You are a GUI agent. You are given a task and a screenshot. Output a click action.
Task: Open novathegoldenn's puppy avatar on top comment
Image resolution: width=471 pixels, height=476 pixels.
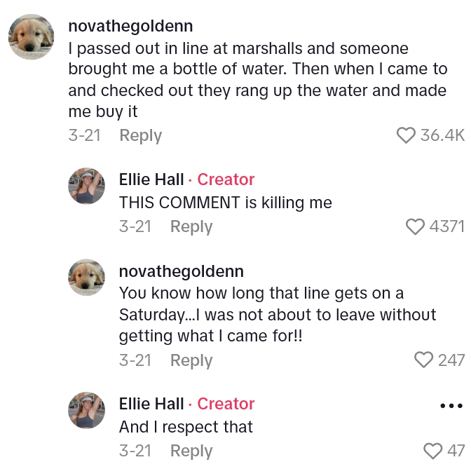[x=32, y=38]
